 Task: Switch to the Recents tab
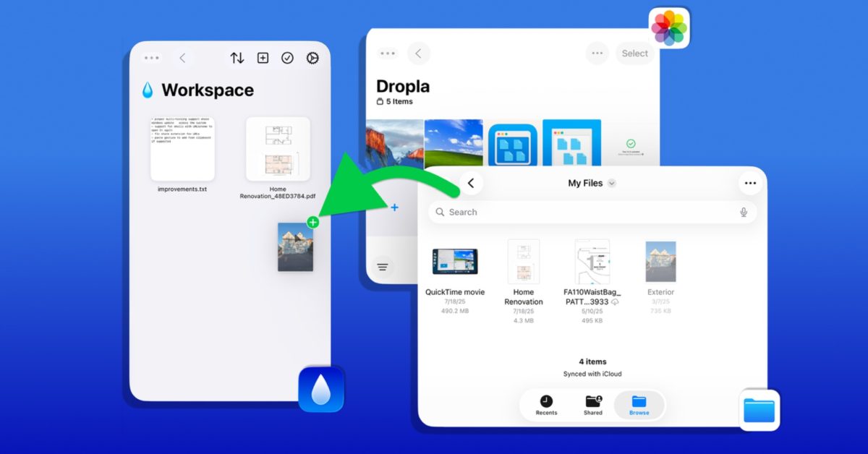546,405
